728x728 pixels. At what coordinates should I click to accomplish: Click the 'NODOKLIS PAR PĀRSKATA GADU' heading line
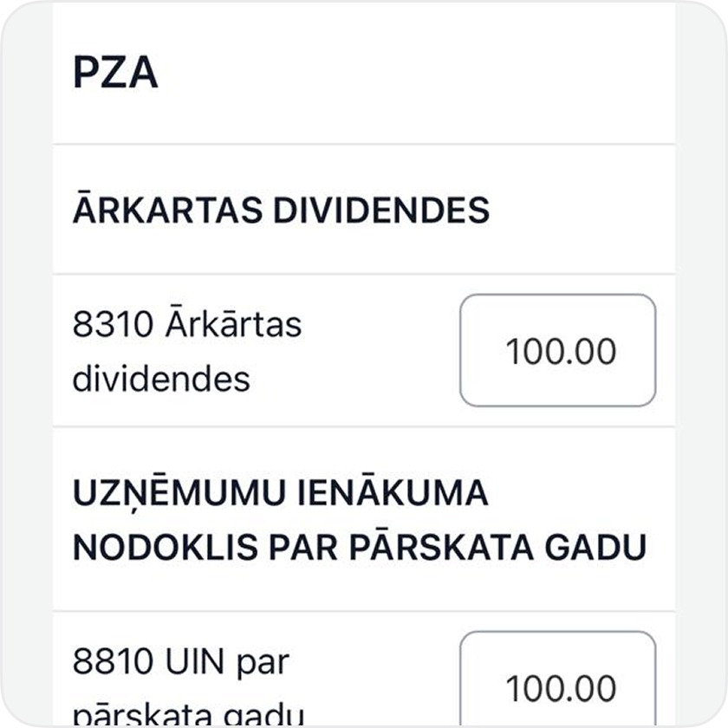click(360, 548)
